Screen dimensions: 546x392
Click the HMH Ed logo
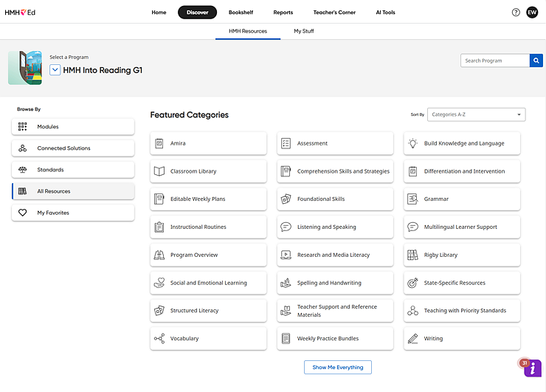click(20, 13)
